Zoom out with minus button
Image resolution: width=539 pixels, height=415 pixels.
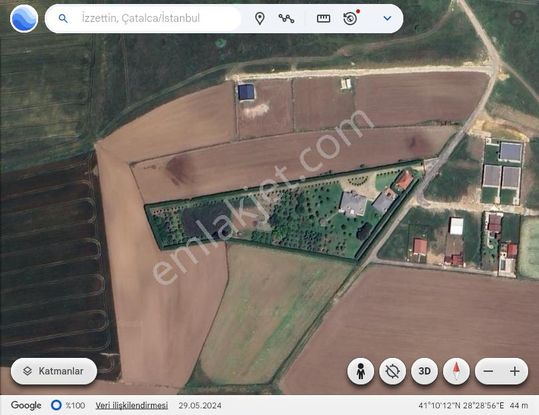coord(488,371)
